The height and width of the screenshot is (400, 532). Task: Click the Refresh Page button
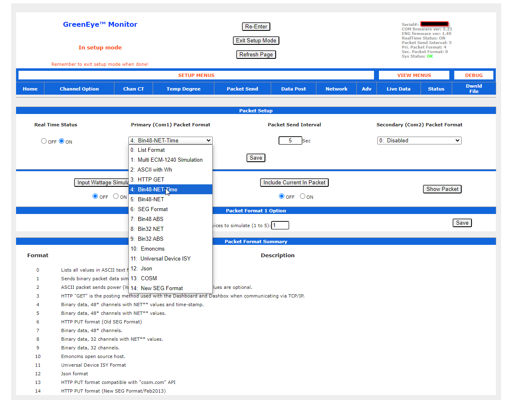point(256,55)
